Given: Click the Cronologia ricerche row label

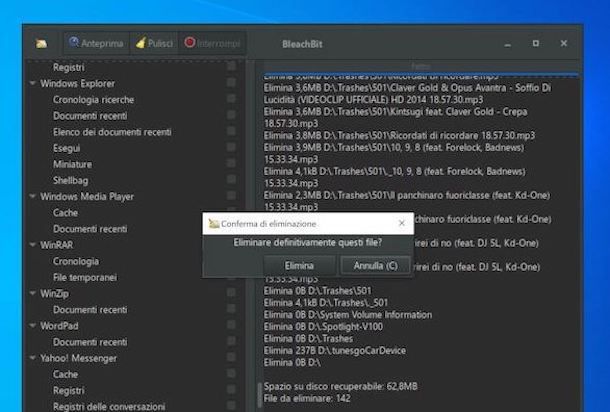Looking at the screenshot, I should (x=94, y=99).
